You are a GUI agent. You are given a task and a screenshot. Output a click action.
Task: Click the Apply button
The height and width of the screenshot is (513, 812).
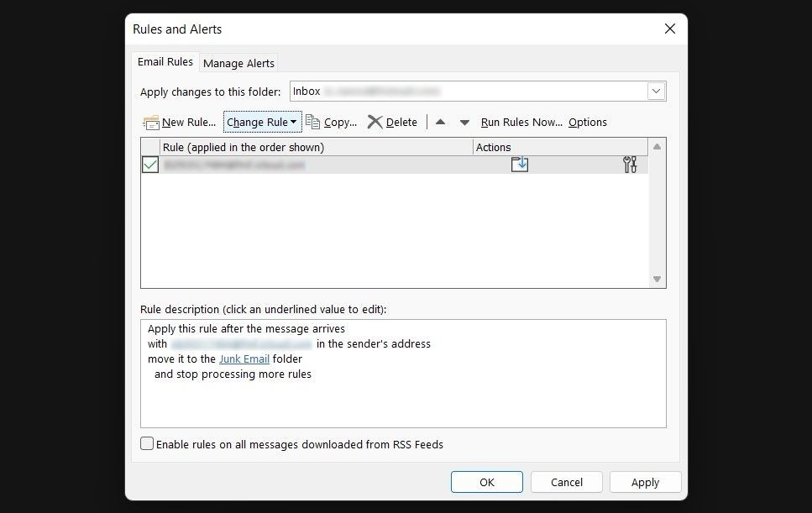(x=645, y=482)
